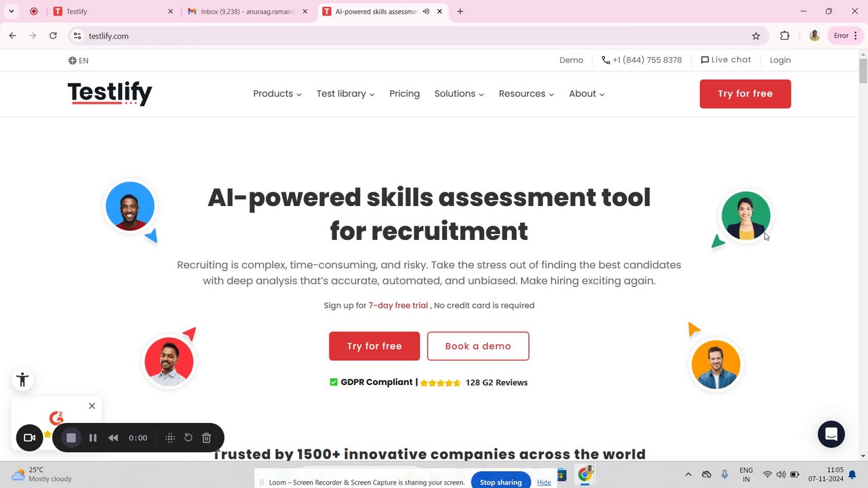Open the chat widget bubble at bottom right
The height and width of the screenshot is (488, 868).
(831, 434)
